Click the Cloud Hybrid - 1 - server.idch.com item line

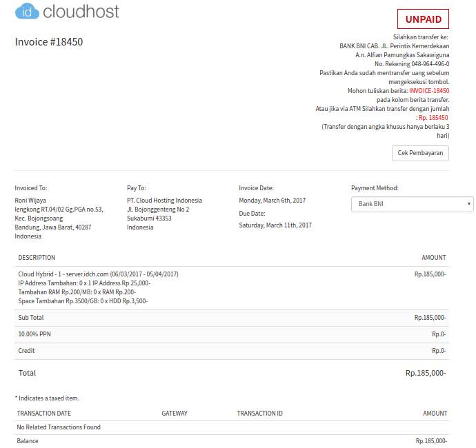[x=98, y=274]
